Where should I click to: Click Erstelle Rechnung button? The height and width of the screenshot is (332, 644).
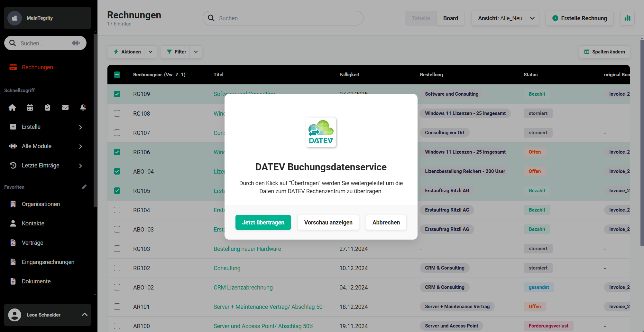pos(580,18)
